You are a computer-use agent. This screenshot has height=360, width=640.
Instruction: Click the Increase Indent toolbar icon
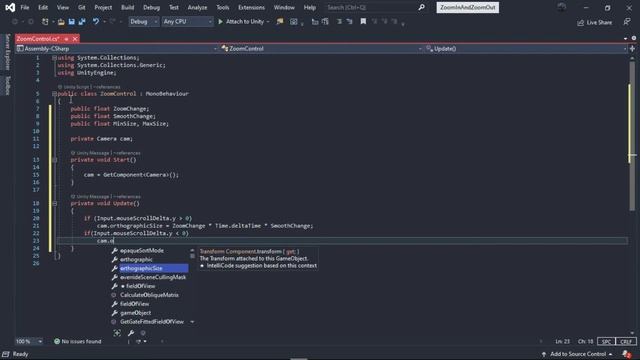(x=349, y=22)
